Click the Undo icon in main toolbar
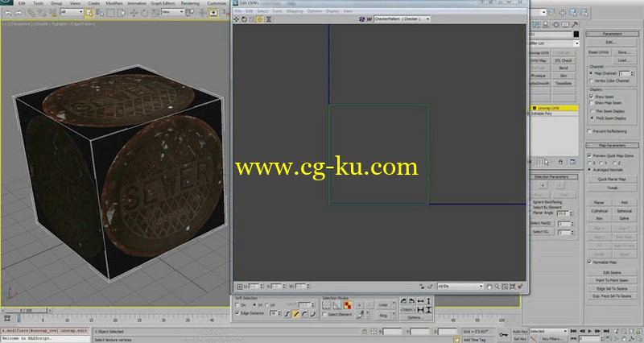Screen dimensions: 644x343 [8, 13]
